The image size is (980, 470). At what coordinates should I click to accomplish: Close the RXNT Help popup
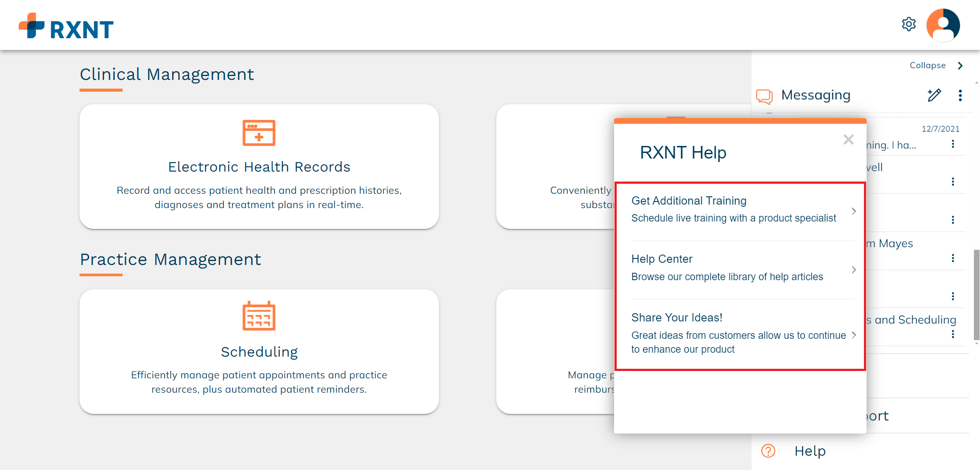(848, 139)
